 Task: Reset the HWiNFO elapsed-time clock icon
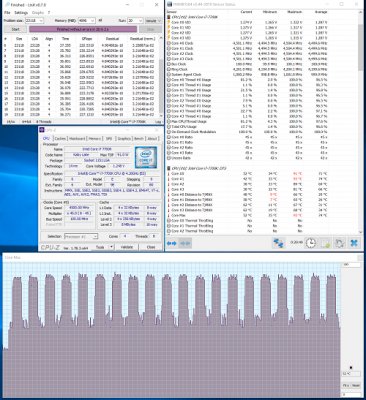coord(311,243)
